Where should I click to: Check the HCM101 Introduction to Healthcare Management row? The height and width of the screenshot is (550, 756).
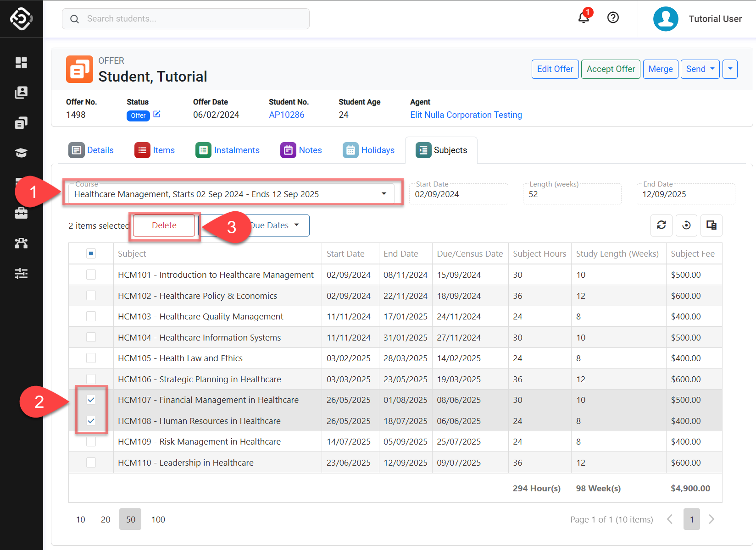coord(91,275)
